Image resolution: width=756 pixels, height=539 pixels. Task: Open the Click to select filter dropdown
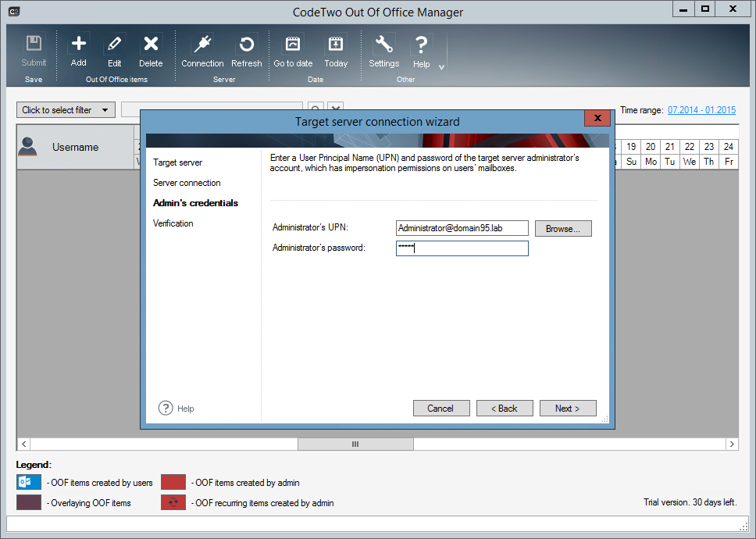[66, 110]
